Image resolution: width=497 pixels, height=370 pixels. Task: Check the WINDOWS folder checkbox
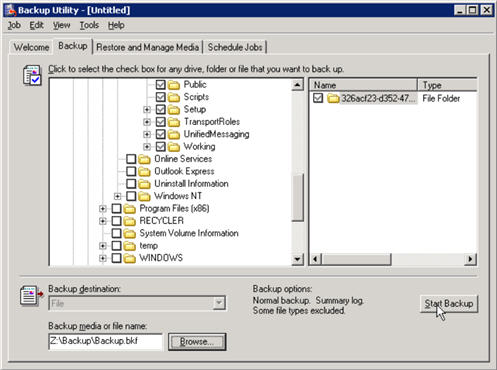point(116,258)
